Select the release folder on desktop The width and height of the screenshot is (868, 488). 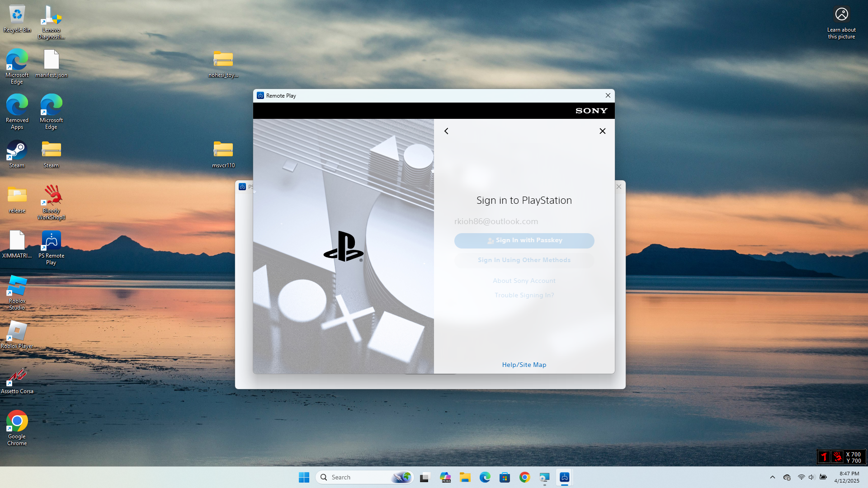17,200
